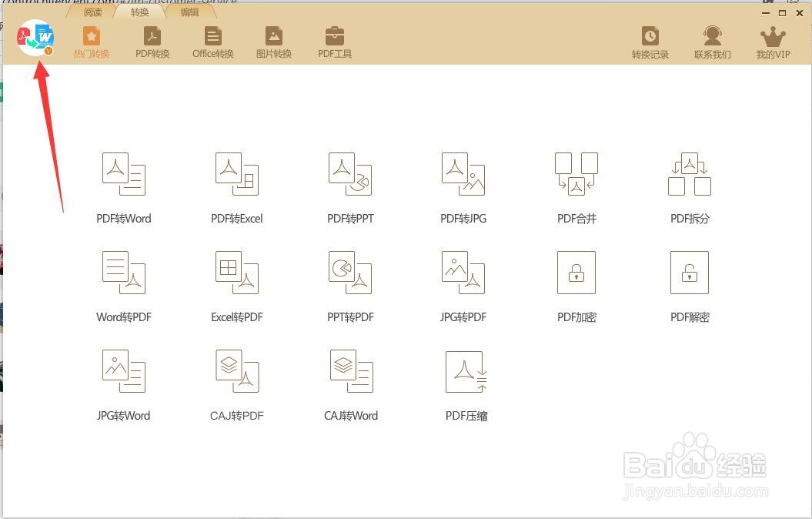The height and width of the screenshot is (519, 812).
Task: Open 我的VIP membership page
Action: (773, 42)
